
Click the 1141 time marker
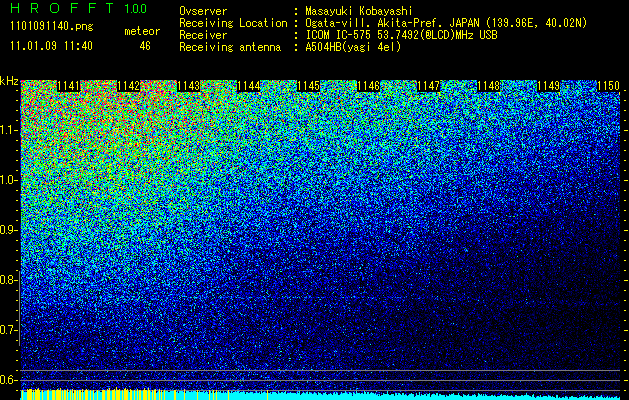(69, 86)
